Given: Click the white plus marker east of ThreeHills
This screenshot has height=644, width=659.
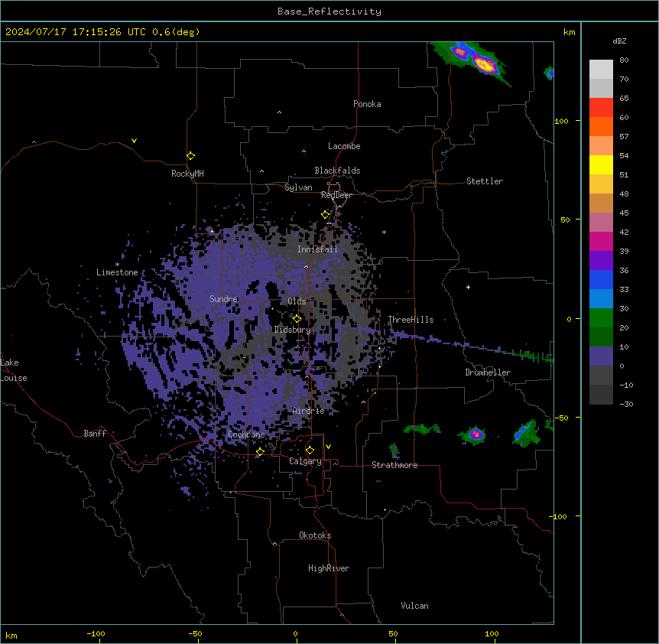Looking at the screenshot, I should click(x=468, y=287).
